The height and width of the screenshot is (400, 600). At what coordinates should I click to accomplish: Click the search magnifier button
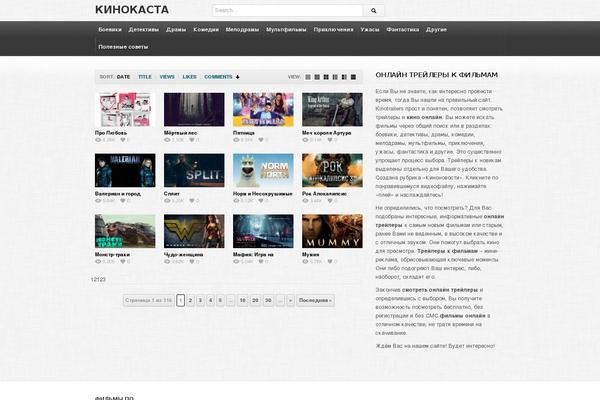tap(373, 11)
